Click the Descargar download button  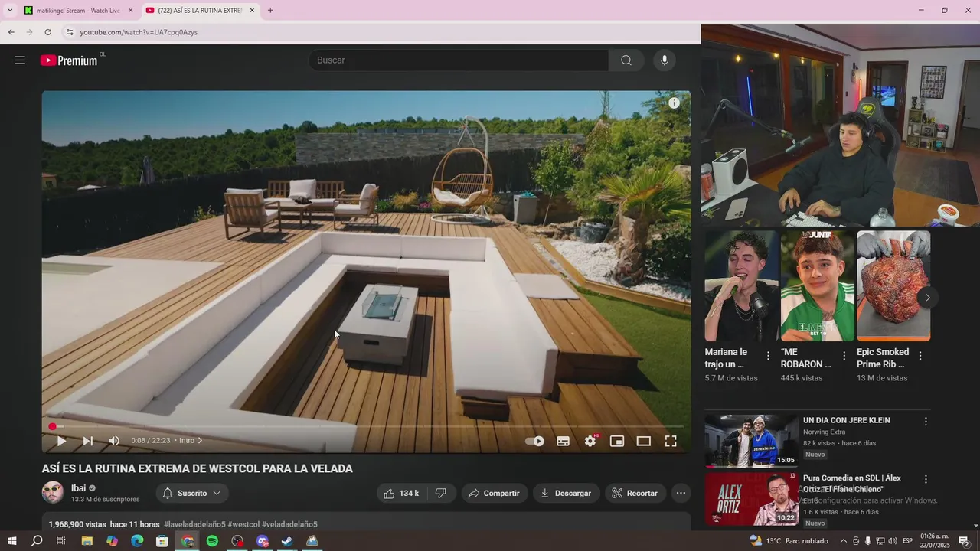click(566, 494)
